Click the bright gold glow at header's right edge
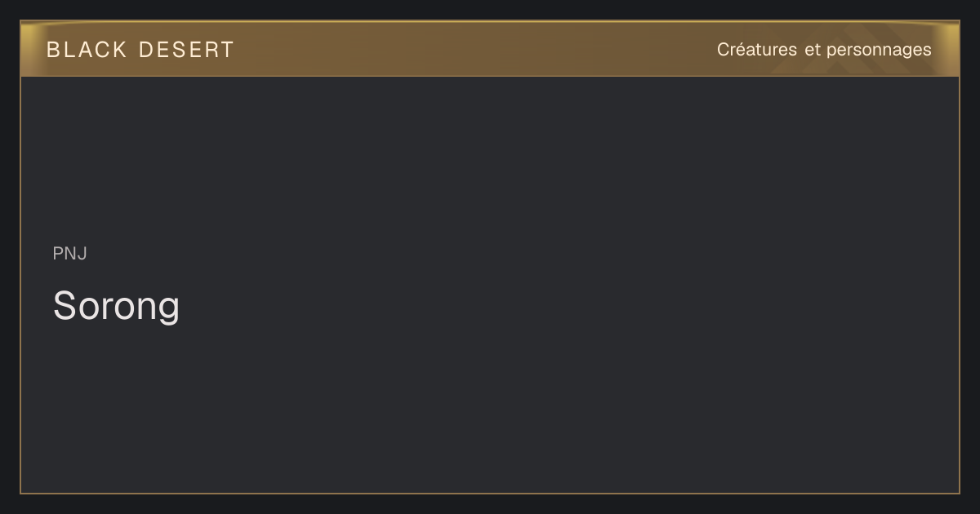The height and width of the screenshot is (514, 980). click(x=951, y=49)
